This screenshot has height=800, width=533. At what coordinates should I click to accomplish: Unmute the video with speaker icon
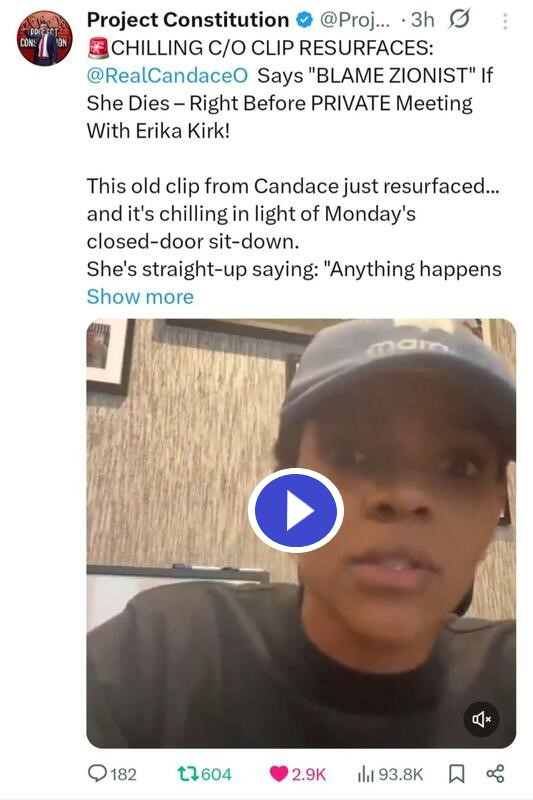click(481, 719)
